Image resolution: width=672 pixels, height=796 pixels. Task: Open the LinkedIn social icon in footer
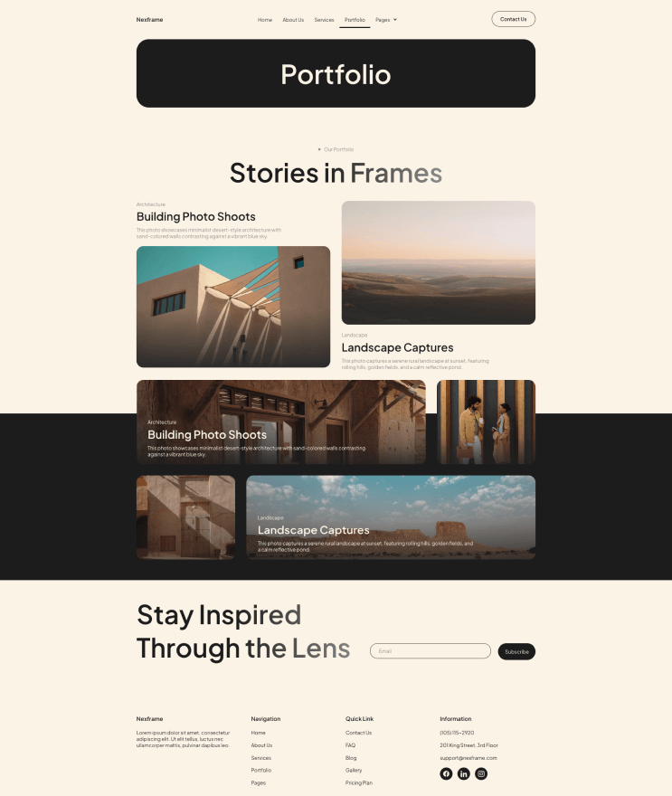click(x=463, y=773)
